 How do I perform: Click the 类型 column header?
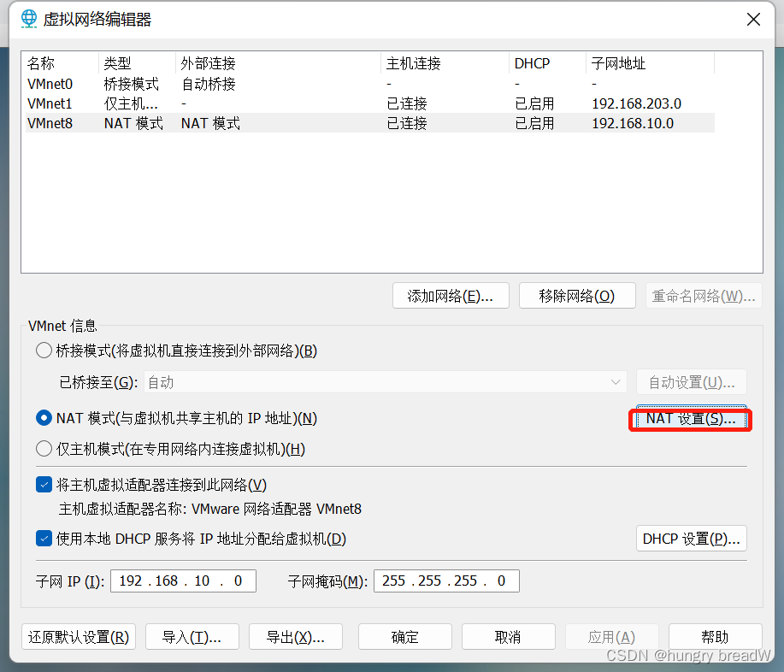(138, 63)
